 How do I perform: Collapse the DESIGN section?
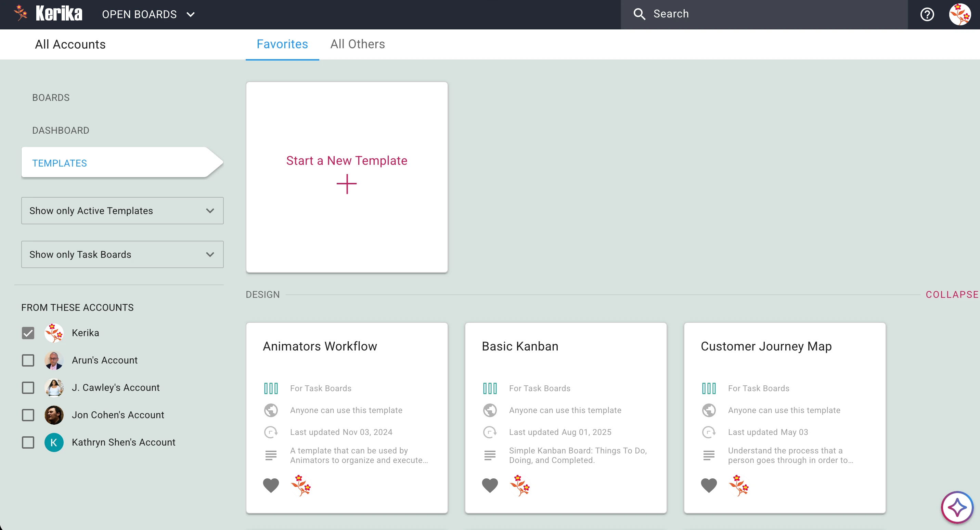coord(952,295)
